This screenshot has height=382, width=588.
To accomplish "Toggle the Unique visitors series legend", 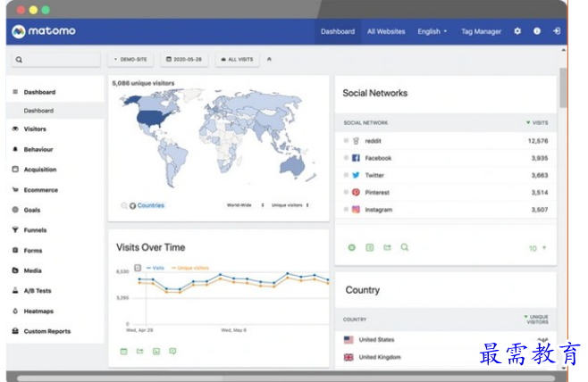I will [190, 268].
